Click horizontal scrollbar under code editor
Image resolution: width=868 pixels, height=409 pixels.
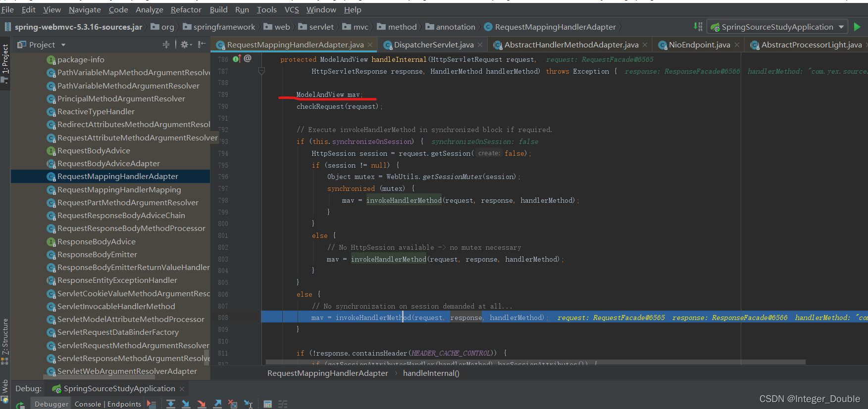coord(535,362)
